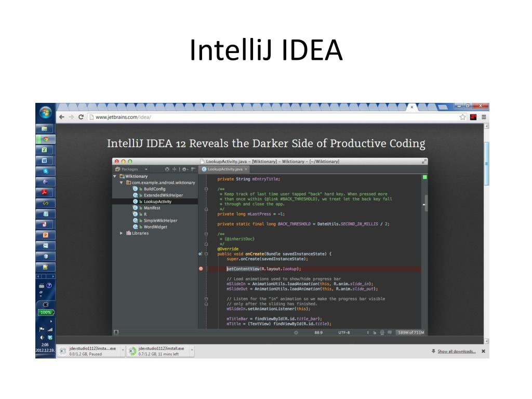Collapse com.example.android.wiktionary package

[122, 182]
